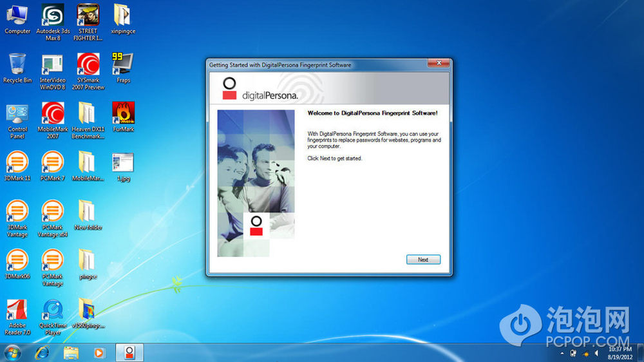Select Heaven DX11 Benchmark folder

(88, 121)
